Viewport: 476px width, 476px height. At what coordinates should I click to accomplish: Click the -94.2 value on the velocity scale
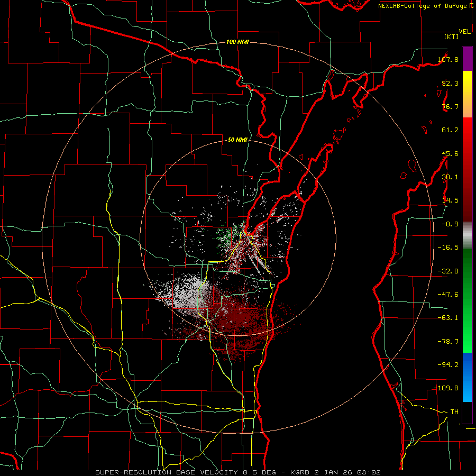(448, 364)
